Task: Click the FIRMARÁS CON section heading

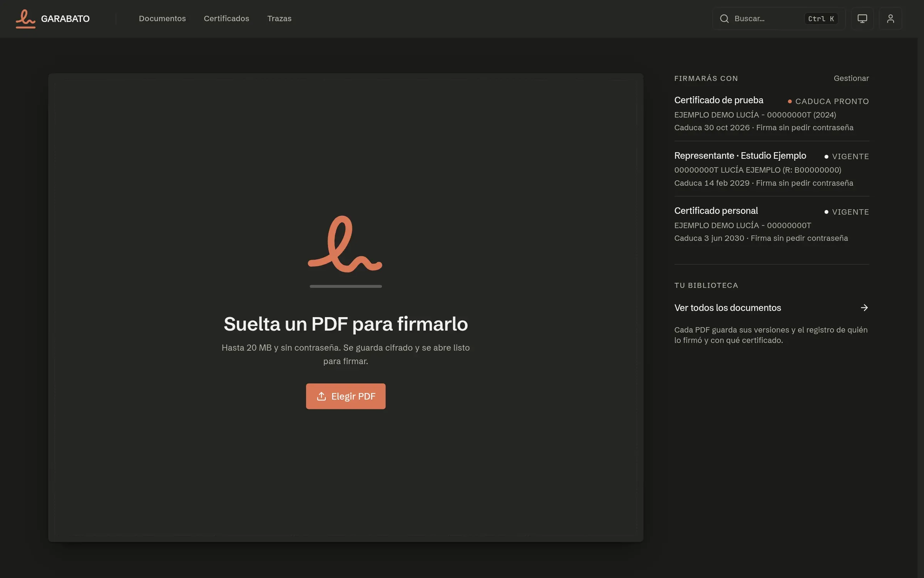Action: point(706,79)
